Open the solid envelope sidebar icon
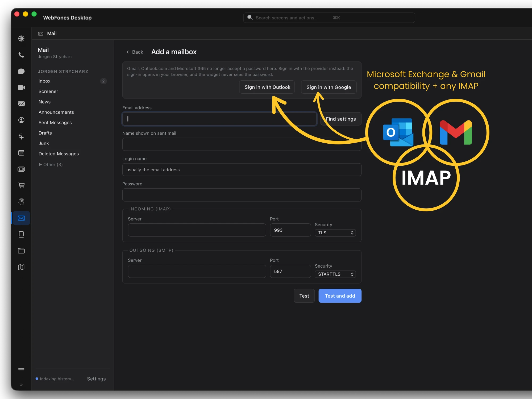Image resolution: width=532 pixels, height=399 pixels. click(21, 104)
